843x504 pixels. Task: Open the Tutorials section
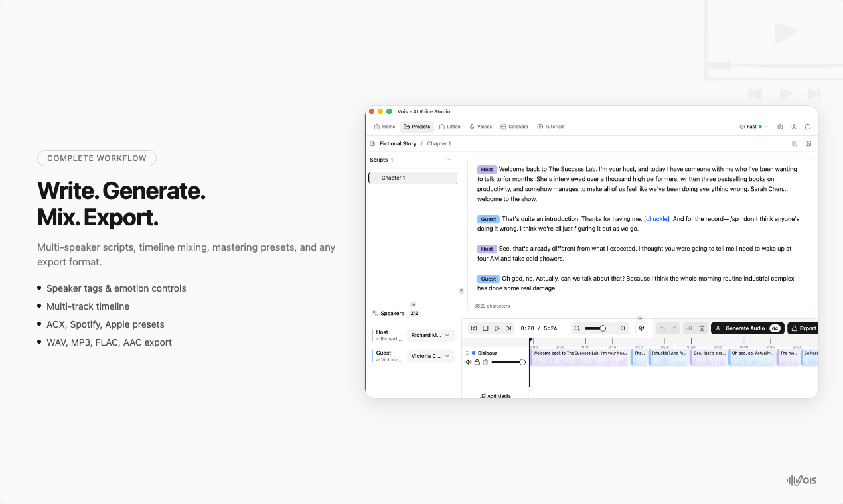click(550, 126)
